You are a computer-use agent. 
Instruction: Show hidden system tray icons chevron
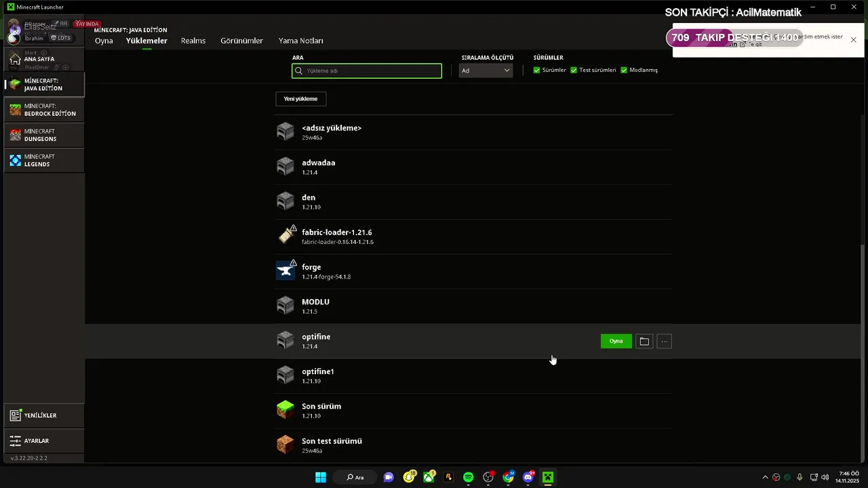coord(766,477)
